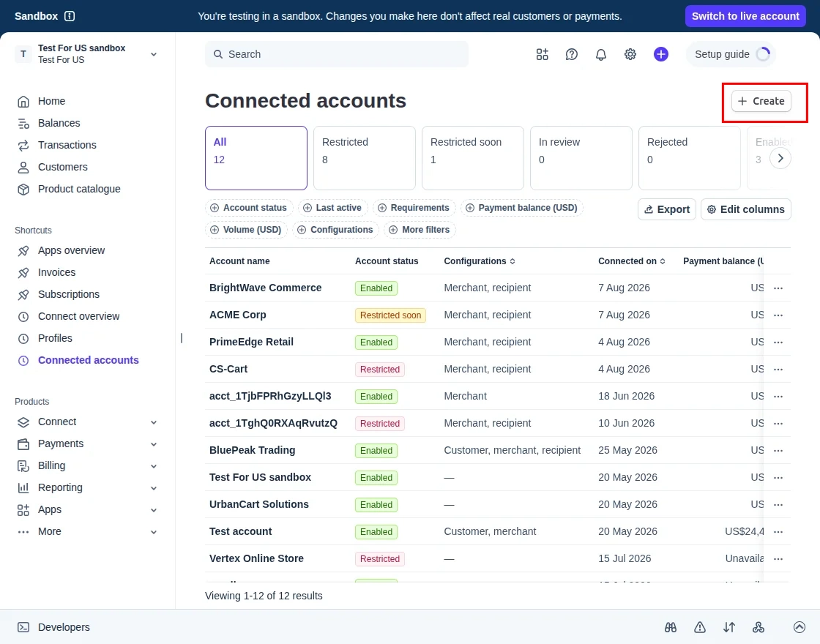Screen dimensions: 820x644
Task: Click the Search field
Action: [337, 54]
